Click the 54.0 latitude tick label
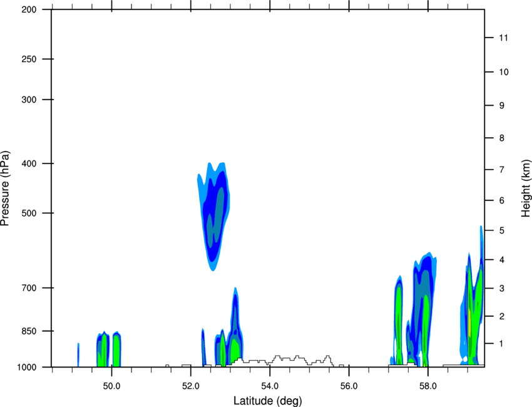 click(270, 386)
